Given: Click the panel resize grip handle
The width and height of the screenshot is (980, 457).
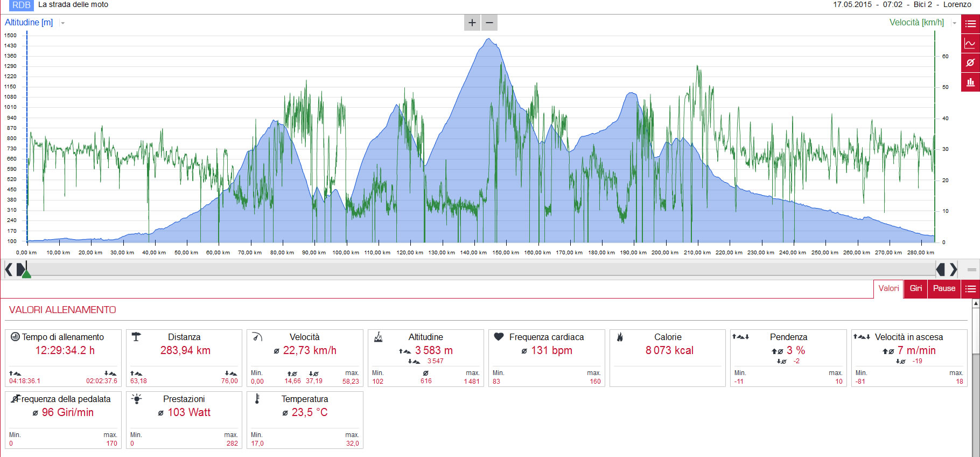Looking at the screenshot, I should (x=972, y=269).
